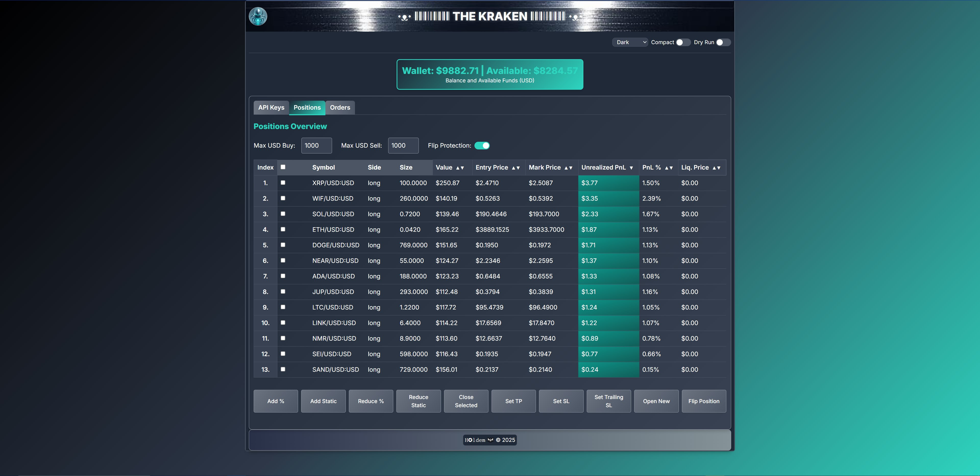The height and width of the screenshot is (476, 980).
Task: Switch to the API Keys tab
Action: pyautogui.click(x=271, y=108)
